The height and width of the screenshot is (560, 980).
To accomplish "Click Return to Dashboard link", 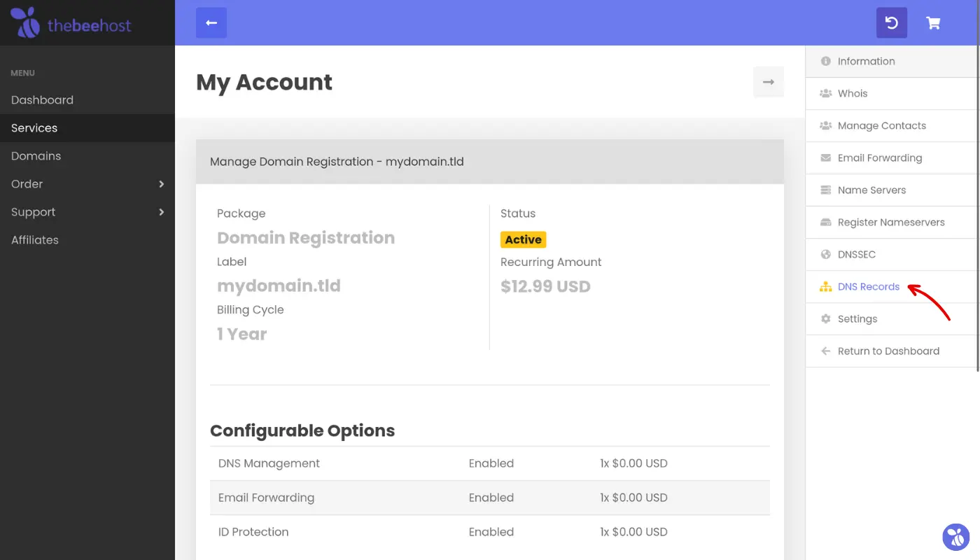I will (888, 351).
